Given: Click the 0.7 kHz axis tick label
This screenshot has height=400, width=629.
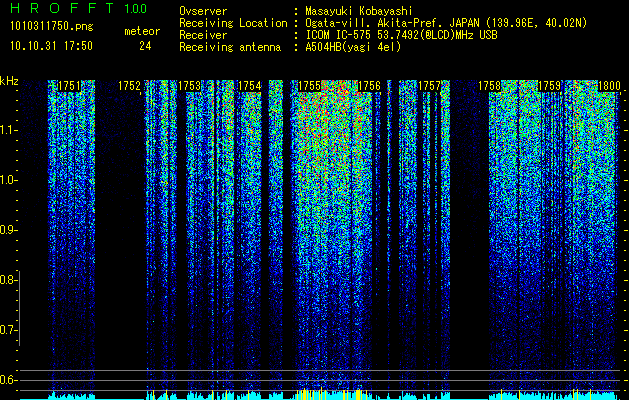Looking at the screenshot, I should pos(8,330).
